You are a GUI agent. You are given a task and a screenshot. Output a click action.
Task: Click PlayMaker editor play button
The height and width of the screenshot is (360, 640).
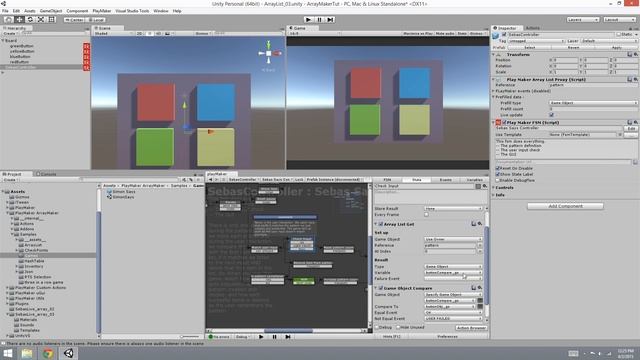coord(261,337)
